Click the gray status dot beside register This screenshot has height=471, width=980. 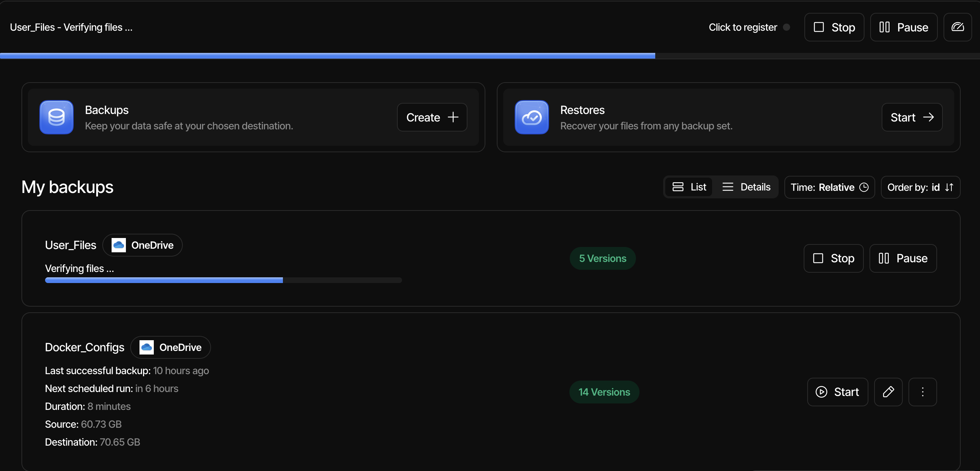pos(787,28)
